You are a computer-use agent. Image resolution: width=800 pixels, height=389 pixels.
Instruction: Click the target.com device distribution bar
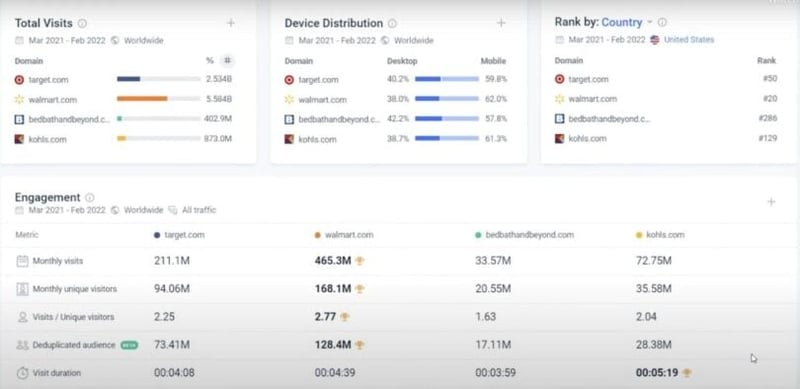(447, 79)
